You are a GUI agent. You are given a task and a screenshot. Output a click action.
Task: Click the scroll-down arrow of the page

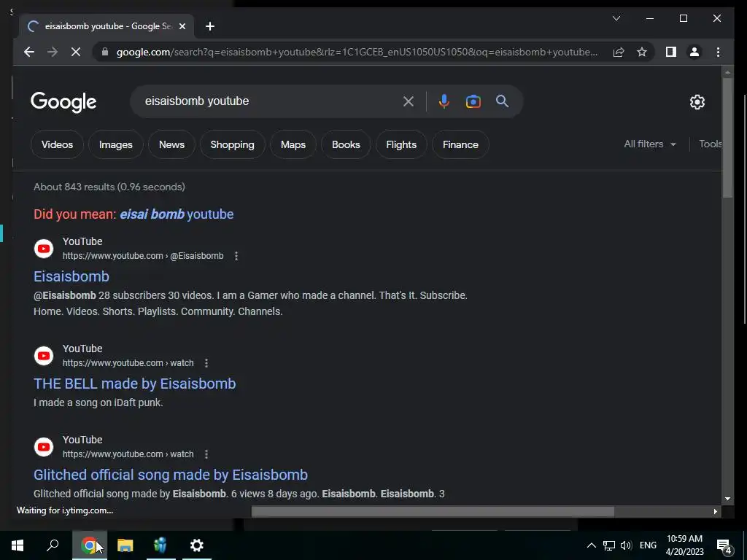[x=727, y=499]
